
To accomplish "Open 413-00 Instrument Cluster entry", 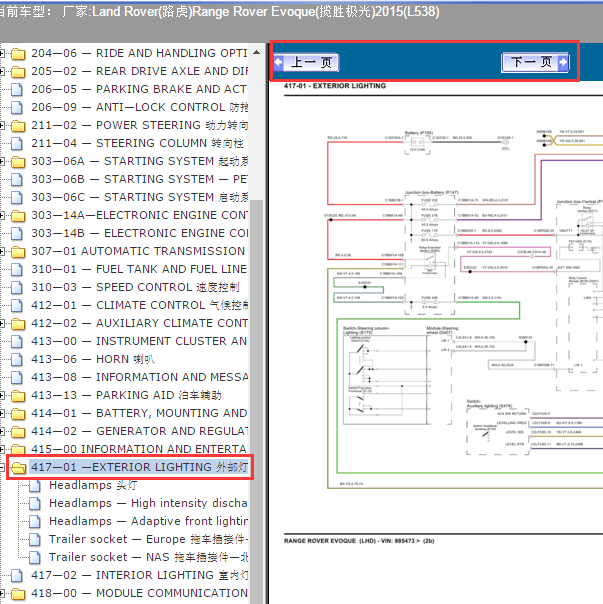I will pyautogui.click(x=139, y=342).
